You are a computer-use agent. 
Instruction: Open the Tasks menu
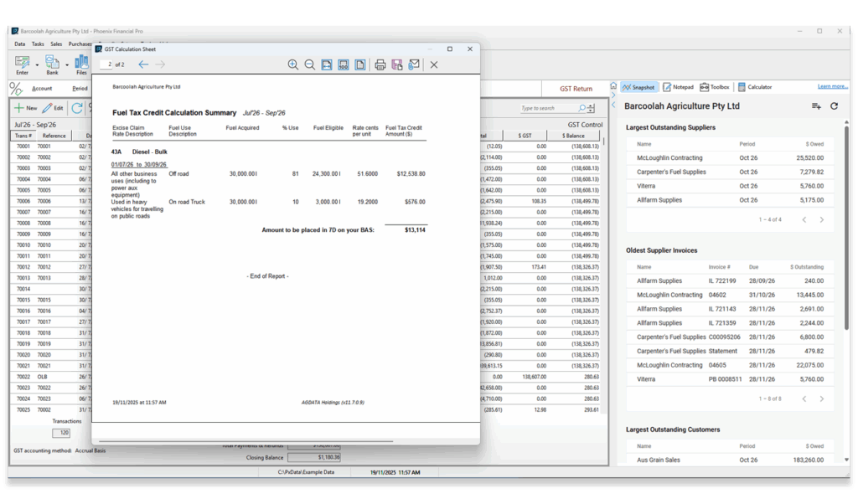[x=38, y=44]
